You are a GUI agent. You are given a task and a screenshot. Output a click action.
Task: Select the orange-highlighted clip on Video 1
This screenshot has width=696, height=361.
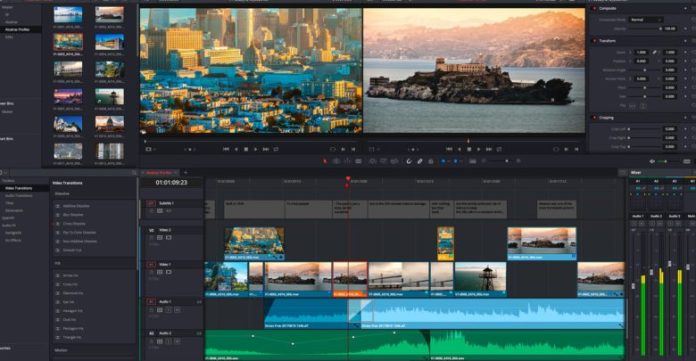(350, 279)
